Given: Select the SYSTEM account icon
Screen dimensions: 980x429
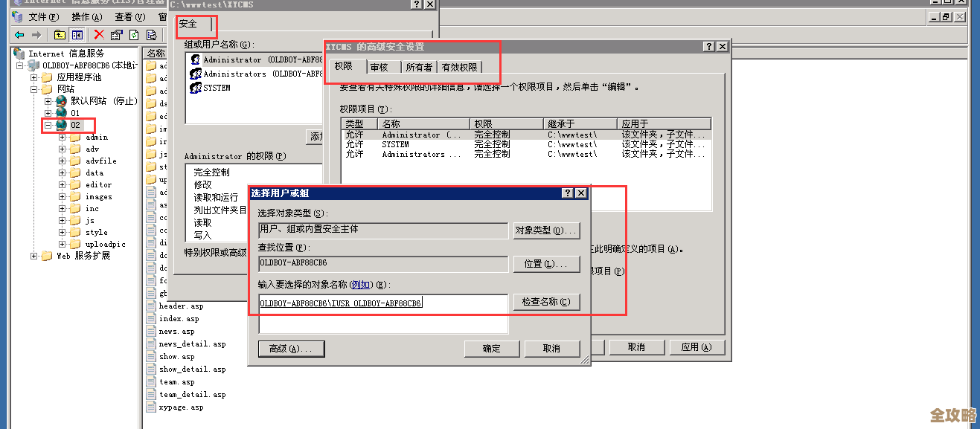Looking at the screenshot, I should tap(195, 88).
